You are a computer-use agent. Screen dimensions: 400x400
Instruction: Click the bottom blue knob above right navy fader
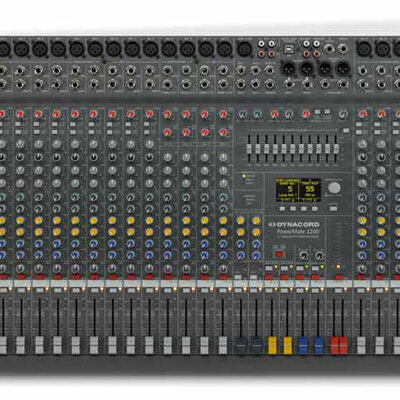[x=256, y=256]
